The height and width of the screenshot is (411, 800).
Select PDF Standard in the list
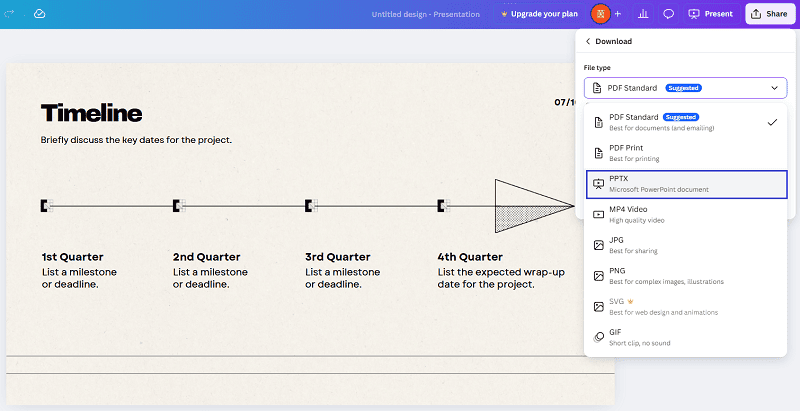[685, 122]
